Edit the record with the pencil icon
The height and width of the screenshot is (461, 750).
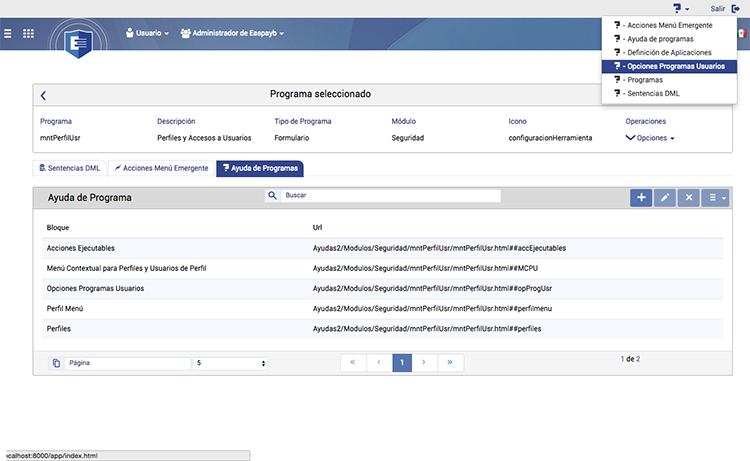664,198
